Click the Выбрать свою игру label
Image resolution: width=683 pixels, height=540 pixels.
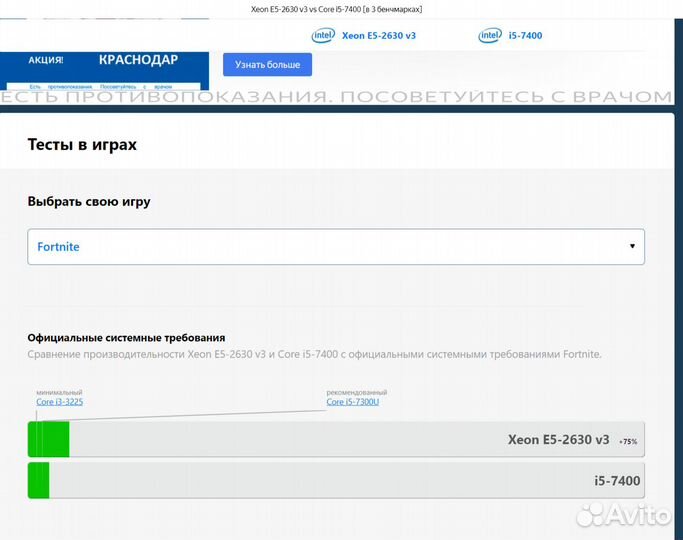(89, 201)
